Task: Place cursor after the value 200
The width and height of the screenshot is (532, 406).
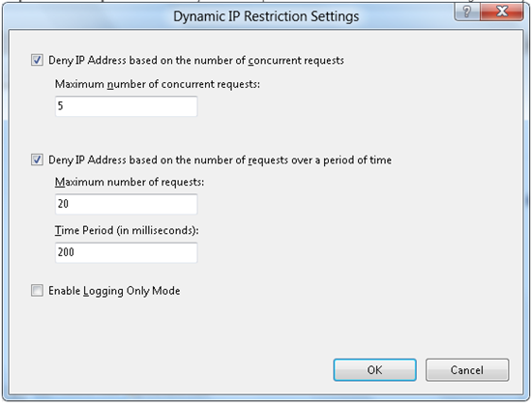Action: pos(76,252)
